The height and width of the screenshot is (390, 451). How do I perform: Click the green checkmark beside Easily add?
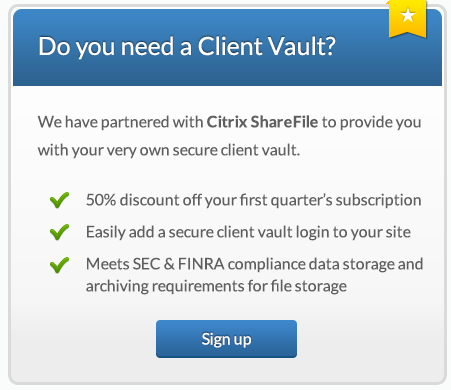click(x=59, y=232)
